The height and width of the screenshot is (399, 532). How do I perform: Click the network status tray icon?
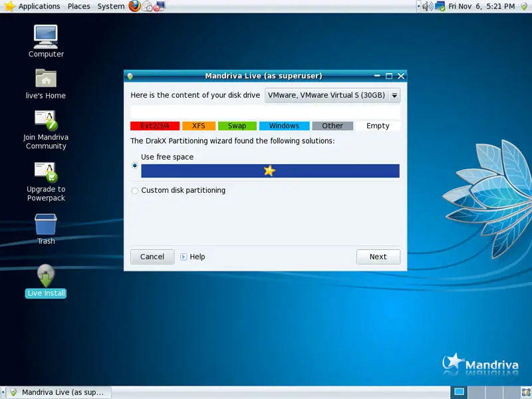tap(440, 6)
